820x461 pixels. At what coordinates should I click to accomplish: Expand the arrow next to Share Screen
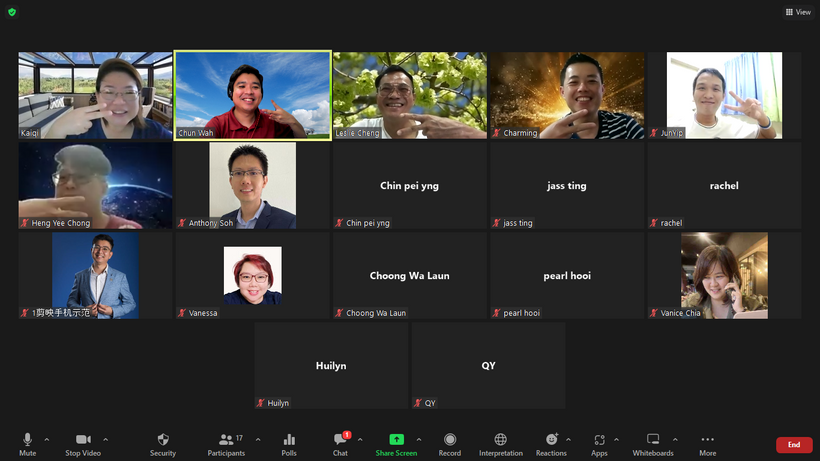coord(419,439)
